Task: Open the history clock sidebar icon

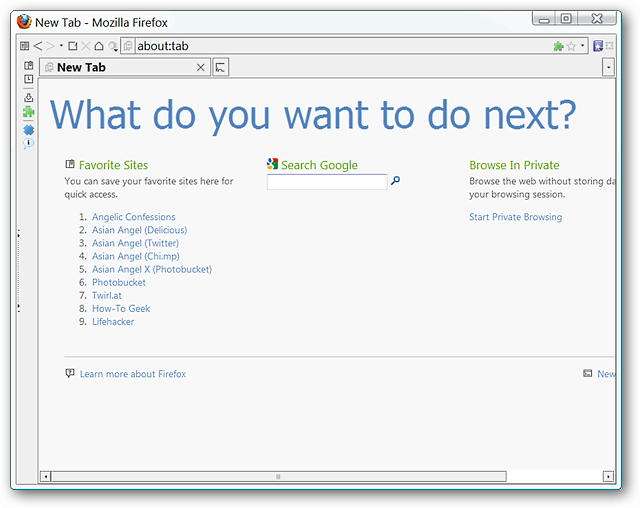Action: tap(29, 79)
